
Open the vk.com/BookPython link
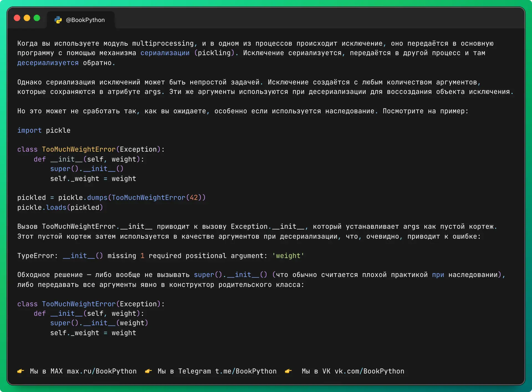[369, 371]
